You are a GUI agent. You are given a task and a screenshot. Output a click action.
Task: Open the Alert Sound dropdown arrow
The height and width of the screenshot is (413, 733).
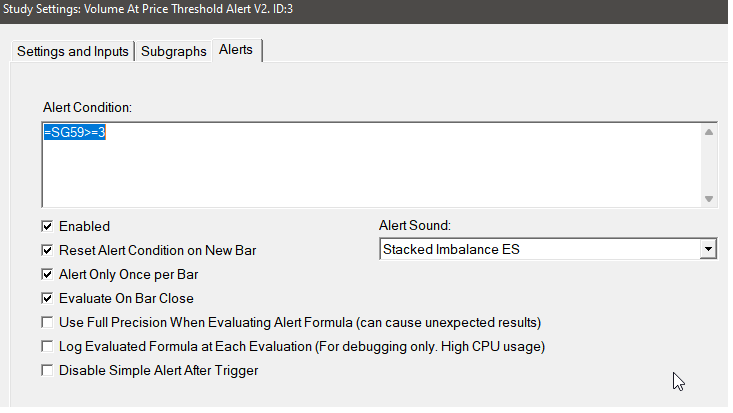pos(708,249)
